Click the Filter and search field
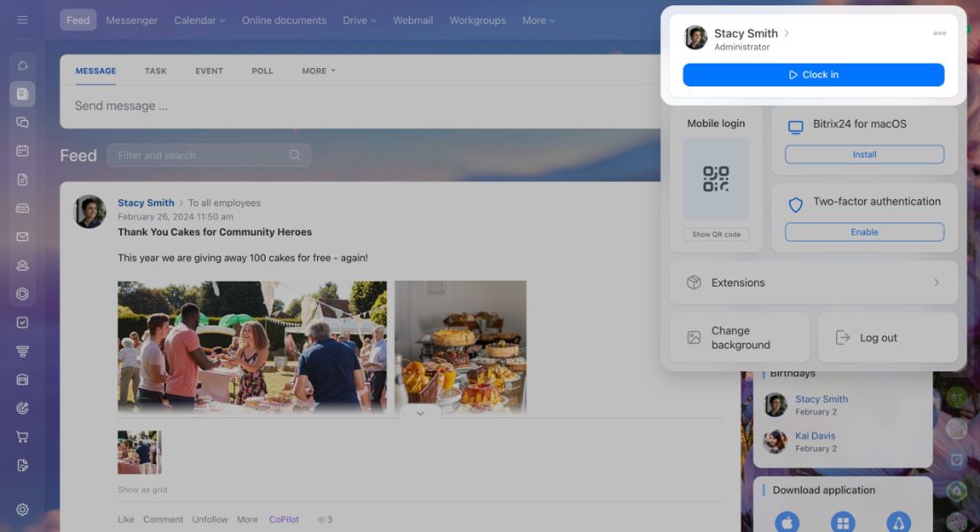The image size is (980, 532). click(208, 155)
